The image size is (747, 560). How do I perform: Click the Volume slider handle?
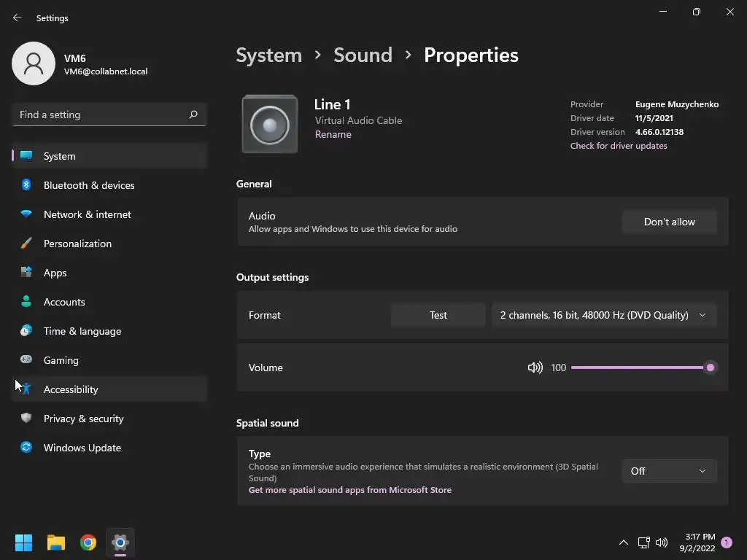[710, 367]
